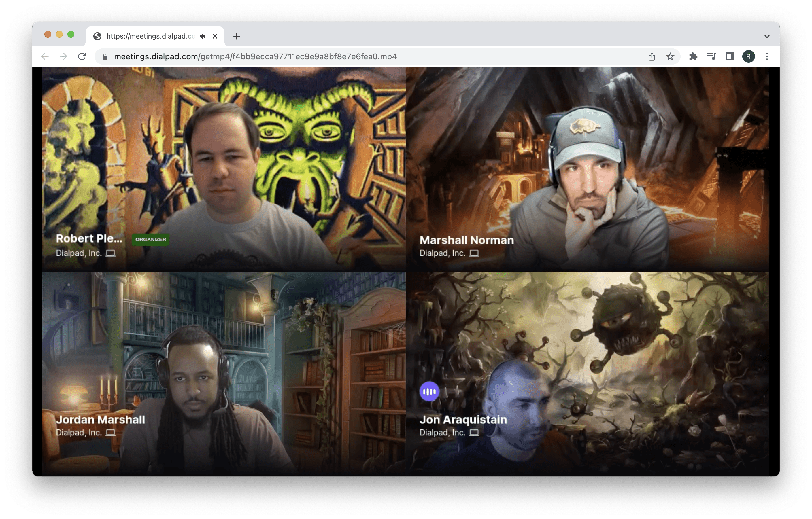
Task: Click the ORGANIZER badge on Robert's tile
Action: click(x=151, y=240)
